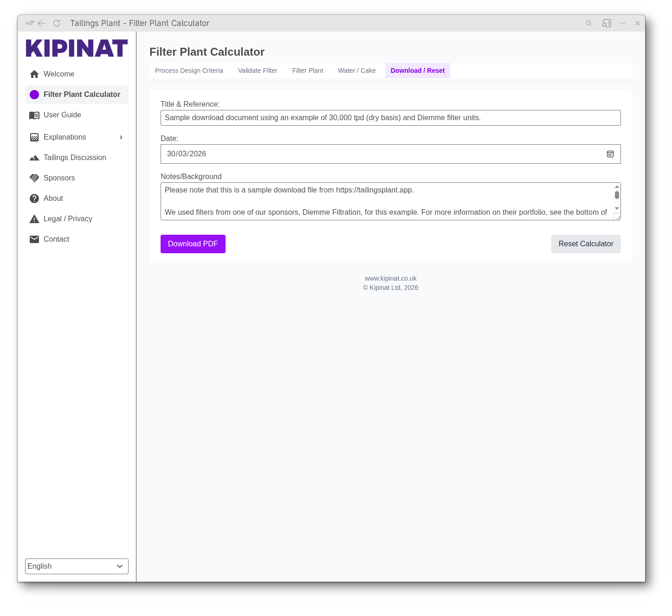The height and width of the screenshot is (616, 672).
Task: Click the Contact envelope icon
Action: [x=34, y=239]
